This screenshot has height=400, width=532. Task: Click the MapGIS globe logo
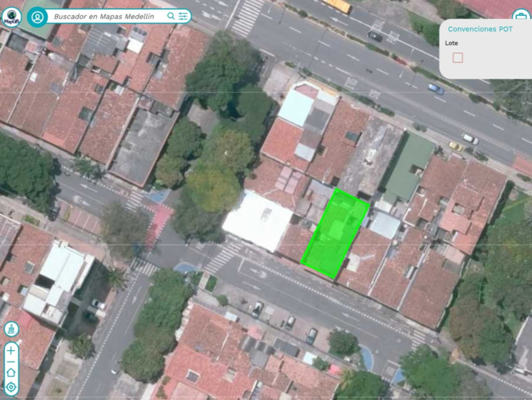(11, 17)
